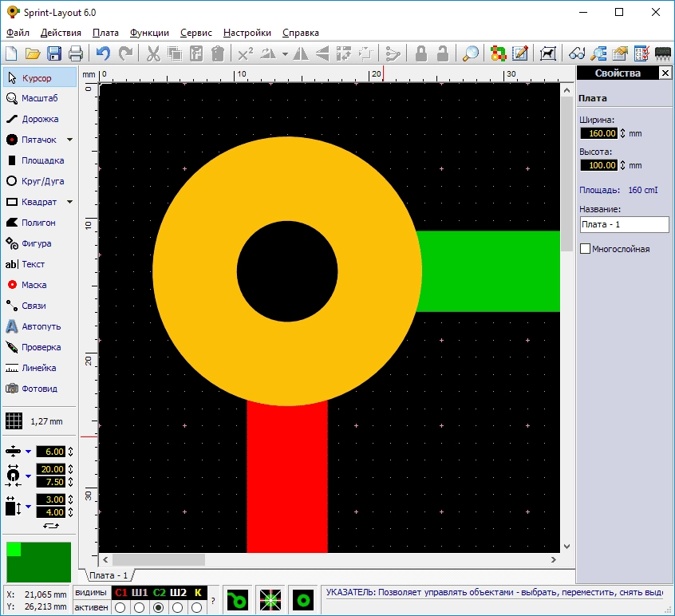Click the Ширина 160.00 width field
The image size is (675, 616).
pos(599,133)
